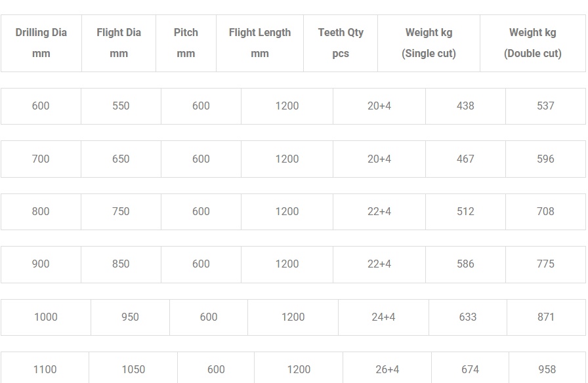The width and height of the screenshot is (588, 383).
Task: Select the Flight Length mm header
Action: tap(260, 43)
